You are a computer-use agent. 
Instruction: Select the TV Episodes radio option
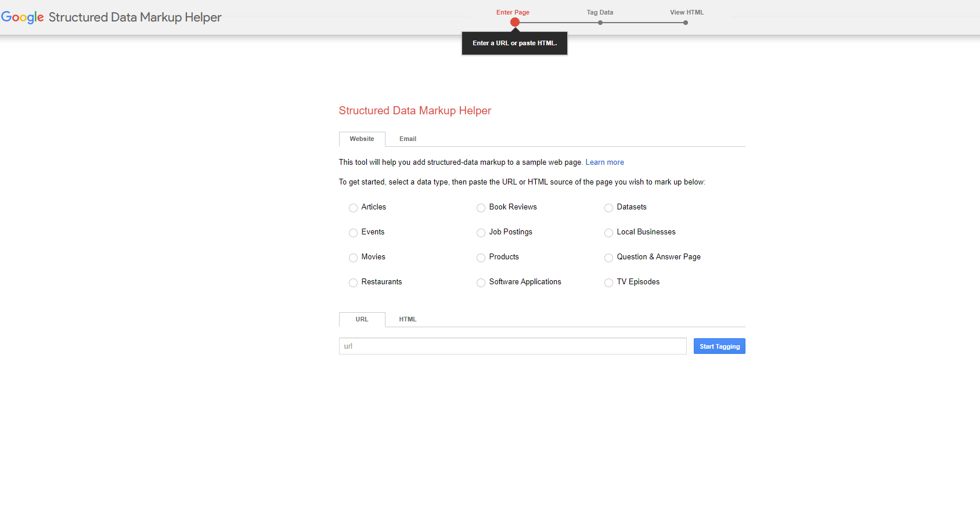click(x=608, y=283)
